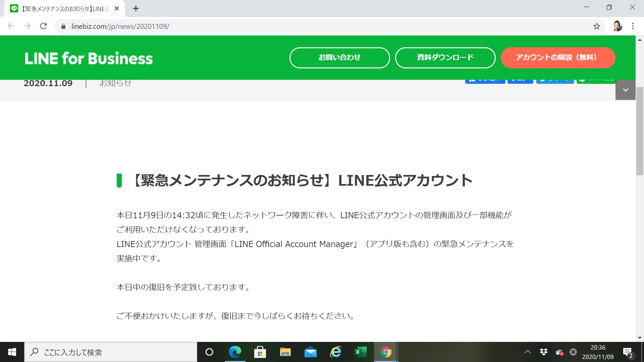Click the Windows taskbar search box
This screenshot has width=644, height=362.
click(x=111, y=352)
